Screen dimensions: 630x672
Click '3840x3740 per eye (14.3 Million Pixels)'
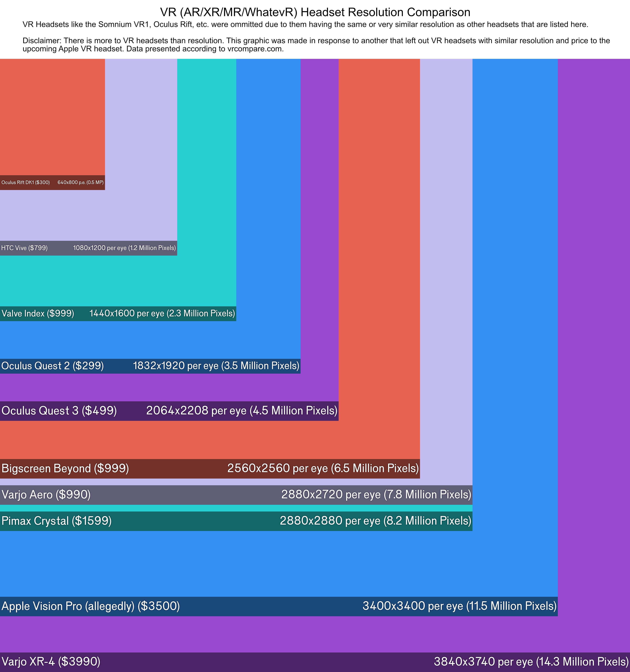531,662
